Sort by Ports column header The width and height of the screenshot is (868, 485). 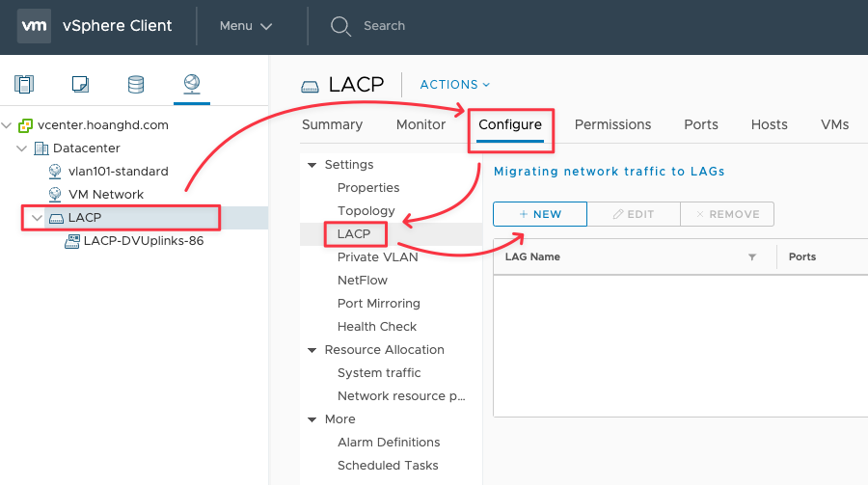pos(802,256)
